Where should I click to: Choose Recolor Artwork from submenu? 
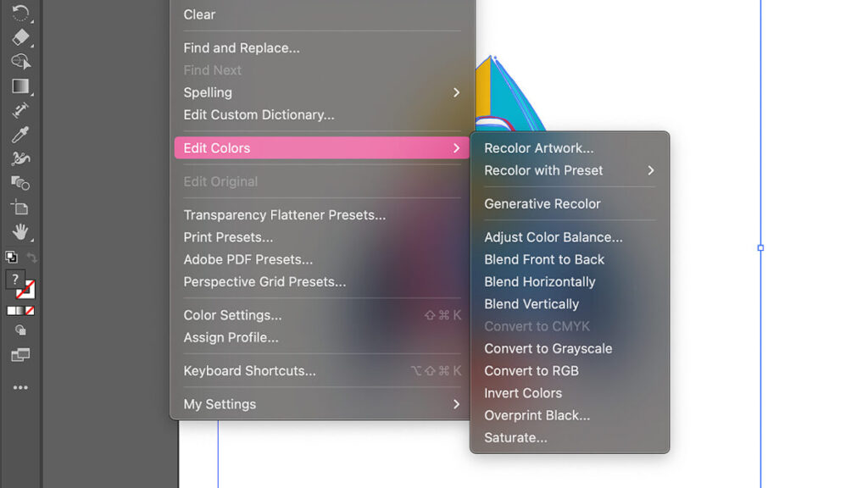(x=538, y=148)
